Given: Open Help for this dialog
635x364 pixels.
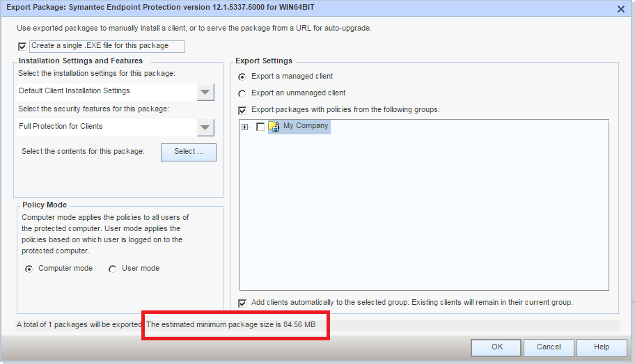Looking at the screenshot, I should [x=602, y=347].
